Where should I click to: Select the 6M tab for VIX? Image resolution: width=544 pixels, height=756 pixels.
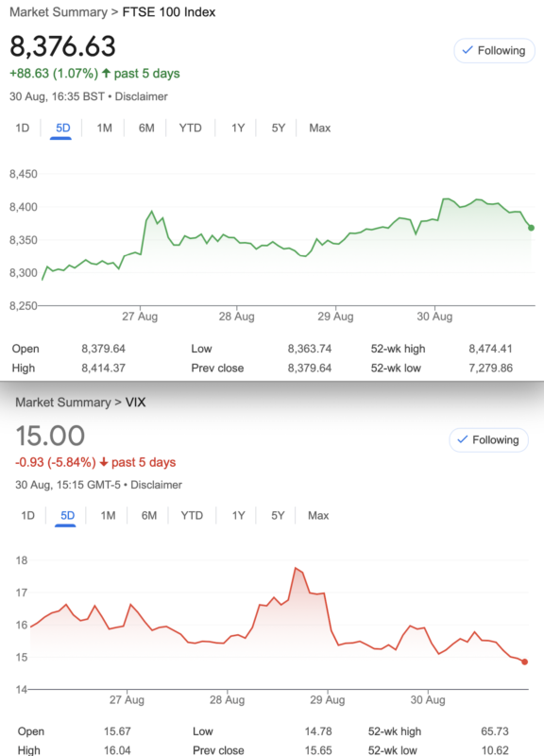coord(149,515)
